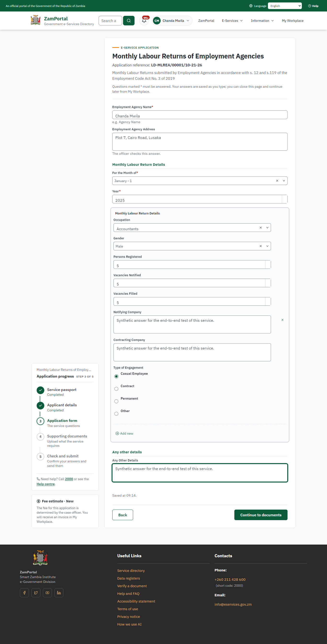Click the Applicant details completed check icon
Screen dimensions: 327x644
[40, 406]
